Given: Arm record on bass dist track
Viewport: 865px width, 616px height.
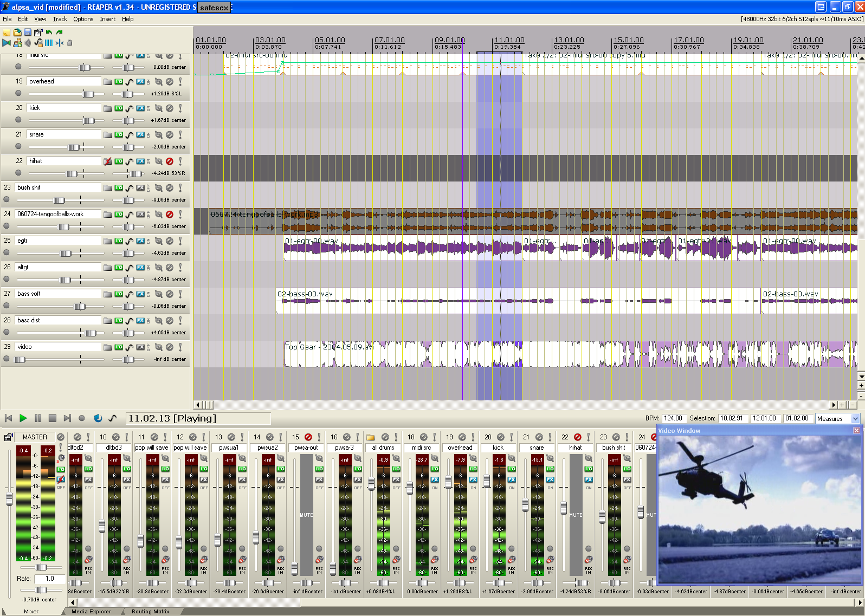Looking at the screenshot, I should click(7, 332).
